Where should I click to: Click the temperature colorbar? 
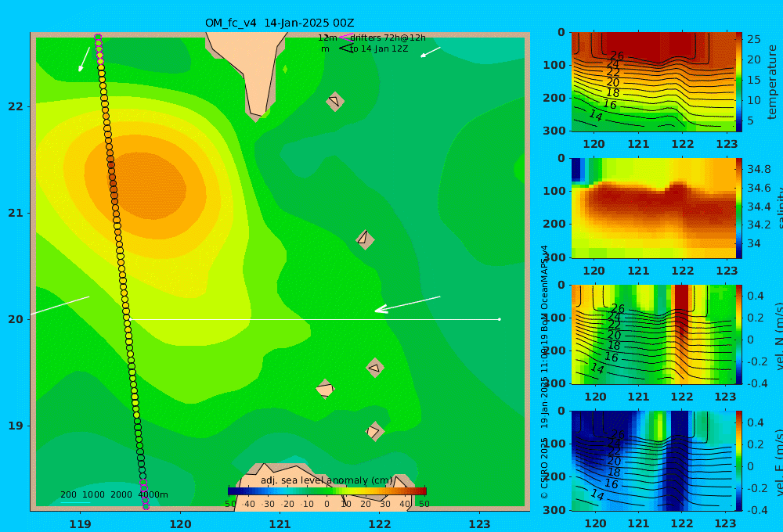tap(739, 82)
